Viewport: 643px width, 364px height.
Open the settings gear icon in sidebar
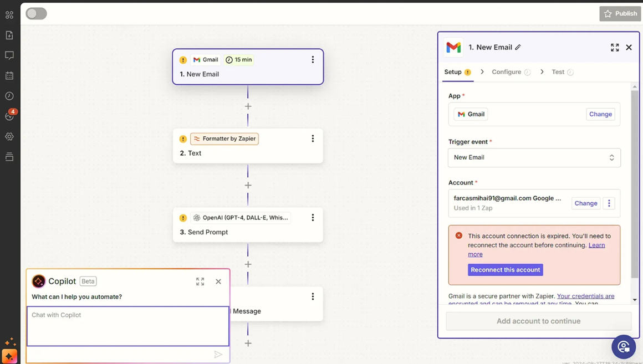pyautogui.click(x=9, y=136)
